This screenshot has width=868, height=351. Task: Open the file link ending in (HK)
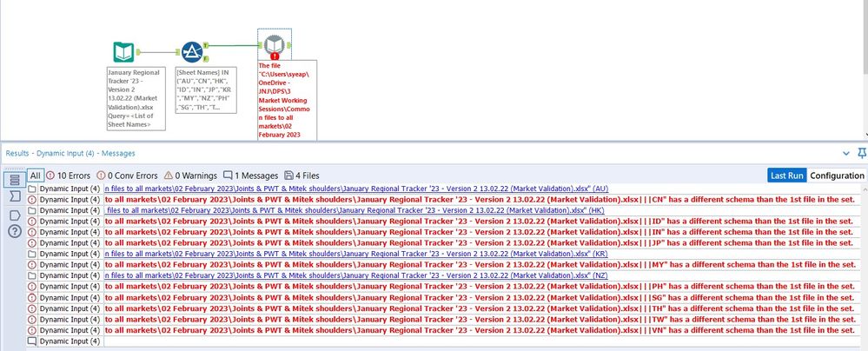coord(354,210)
